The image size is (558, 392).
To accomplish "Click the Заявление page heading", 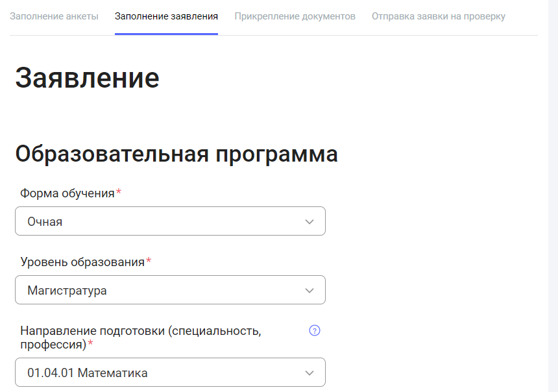I will point(87,78).
